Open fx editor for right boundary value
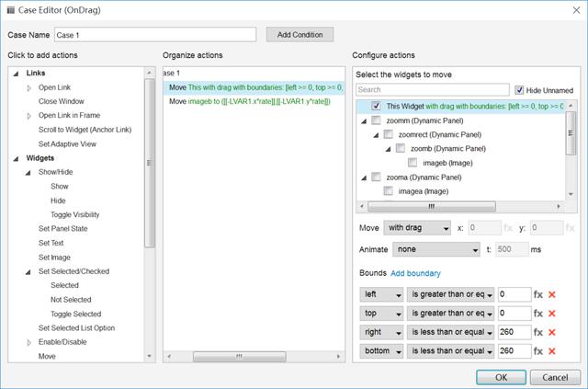Image resolution: width=588 pixels, height=389 pixels. coord(538,332)
